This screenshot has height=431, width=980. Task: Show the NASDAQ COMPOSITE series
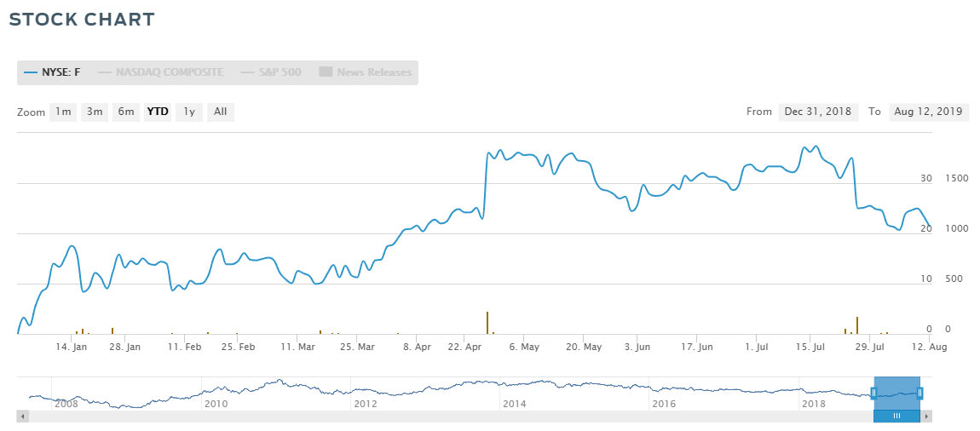pyautogui.click(x=160, y=72)
